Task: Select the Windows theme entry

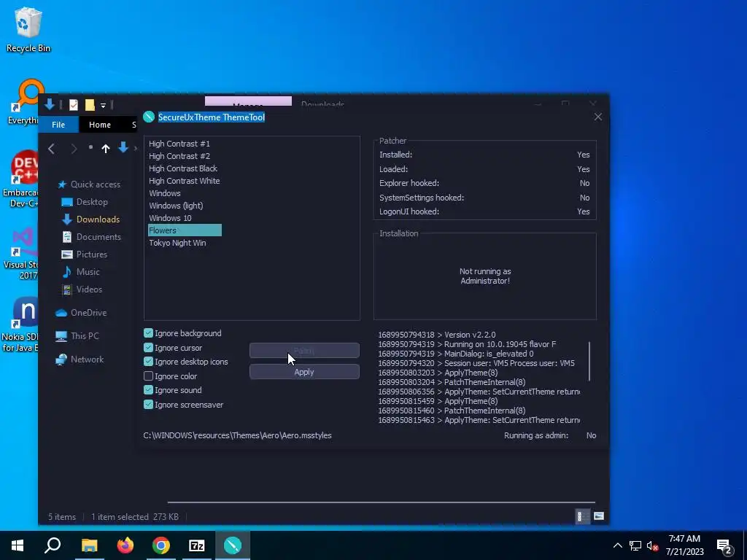Action: tap(165, 192)
